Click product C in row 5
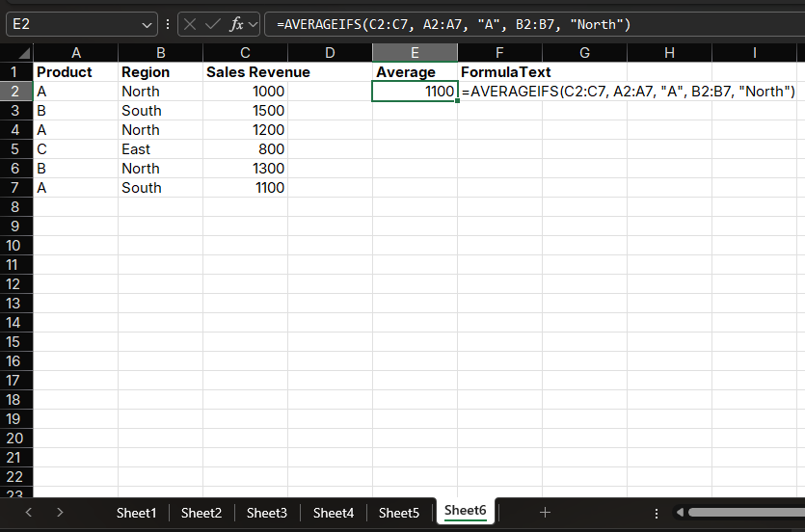This screenshot has width=805, height=532. pos(75,149)
